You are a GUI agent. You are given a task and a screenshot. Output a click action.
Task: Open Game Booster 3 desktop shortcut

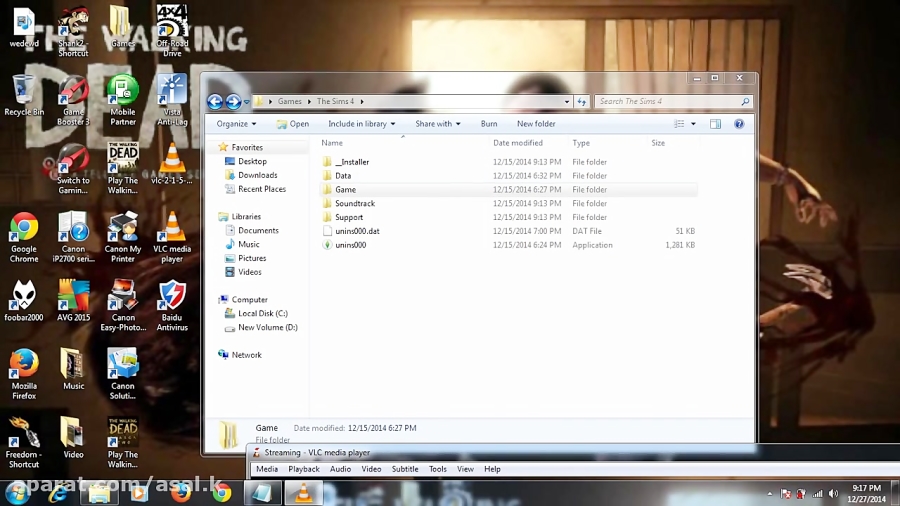tap(73, 100)
